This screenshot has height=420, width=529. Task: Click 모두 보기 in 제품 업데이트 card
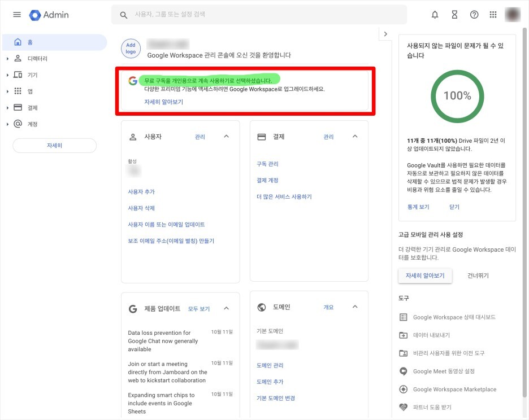click(x=199, y=309)
